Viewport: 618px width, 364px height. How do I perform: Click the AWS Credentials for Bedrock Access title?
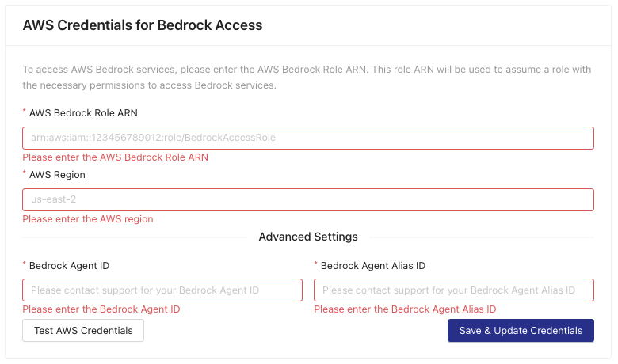(x=143, y=25)
